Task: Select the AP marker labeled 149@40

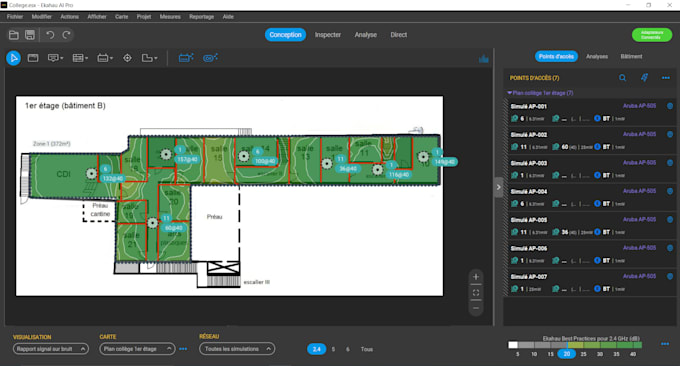Action: point(423,157)
